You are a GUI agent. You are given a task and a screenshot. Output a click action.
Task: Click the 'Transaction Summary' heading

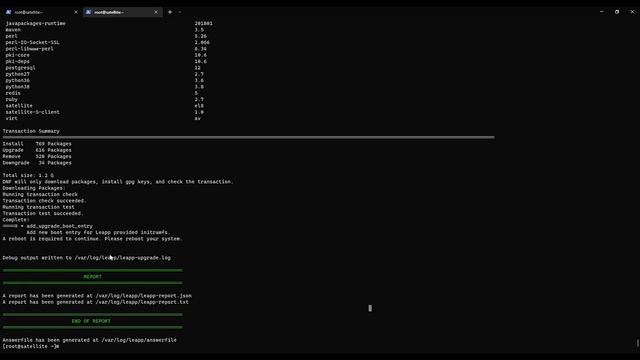[x=31, y=131]
